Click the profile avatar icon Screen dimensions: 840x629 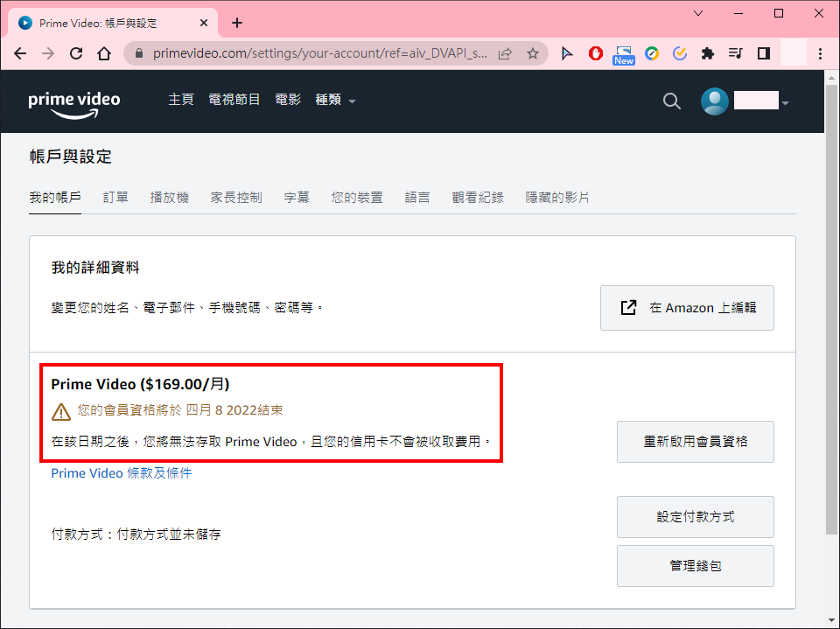tap(715, 101)
